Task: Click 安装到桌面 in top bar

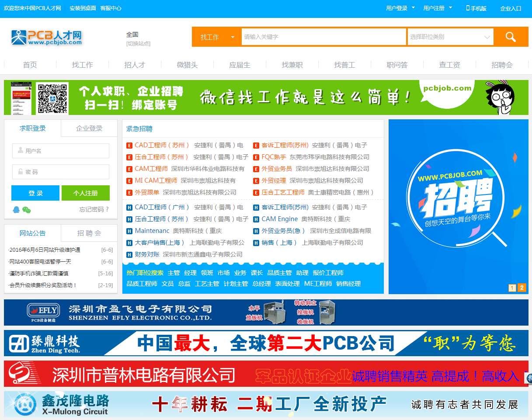Action: click(83, 8)
